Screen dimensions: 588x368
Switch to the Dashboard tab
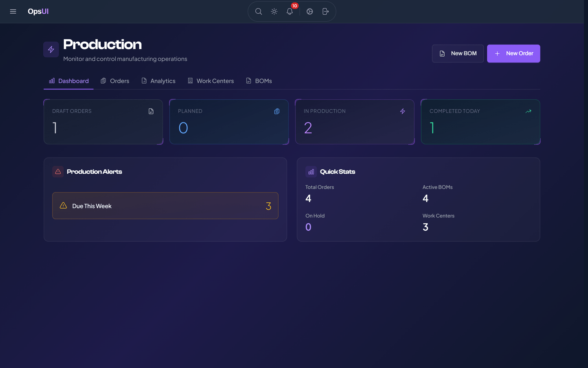69,81
